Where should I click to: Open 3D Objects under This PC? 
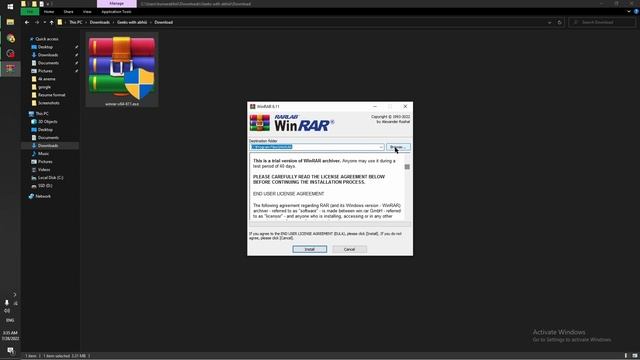click(47, 122)
